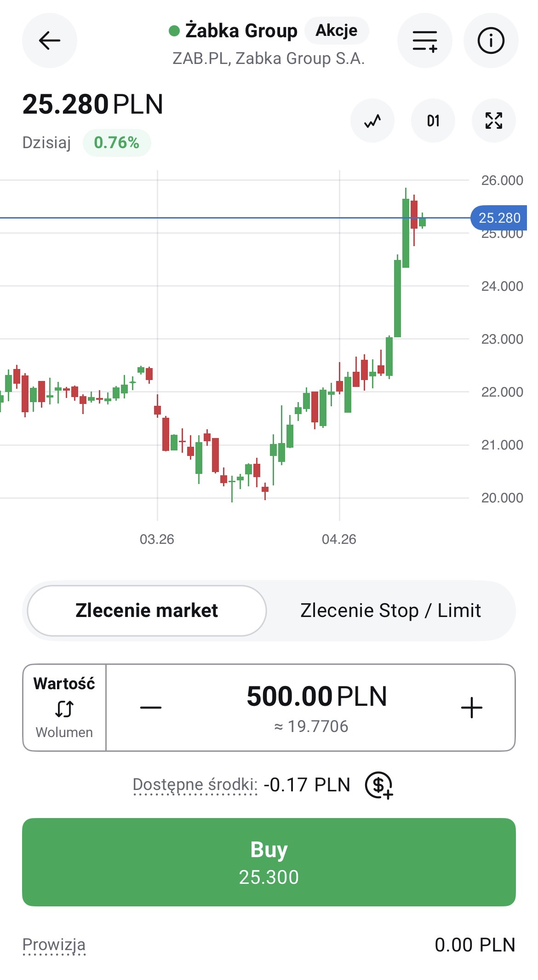Switch chart type with line icon
Image resolution: width=538 pixels, height=980 pixels.
pos(372,121)
